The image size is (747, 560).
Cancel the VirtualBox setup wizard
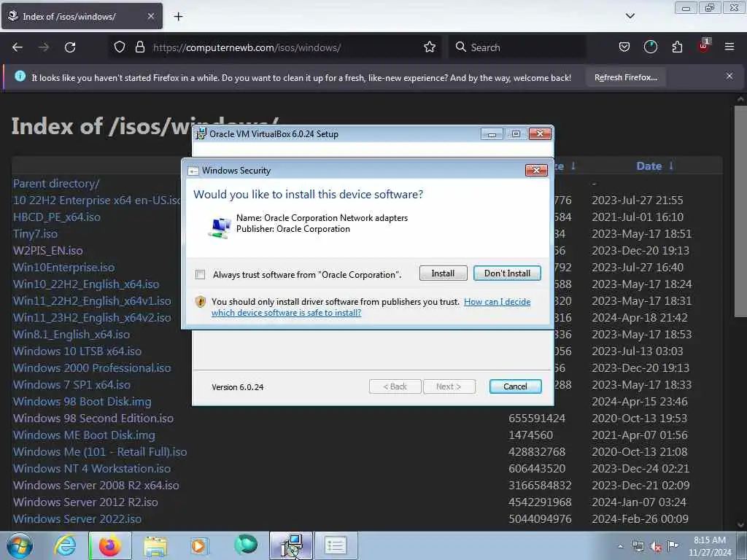(515, 386)
